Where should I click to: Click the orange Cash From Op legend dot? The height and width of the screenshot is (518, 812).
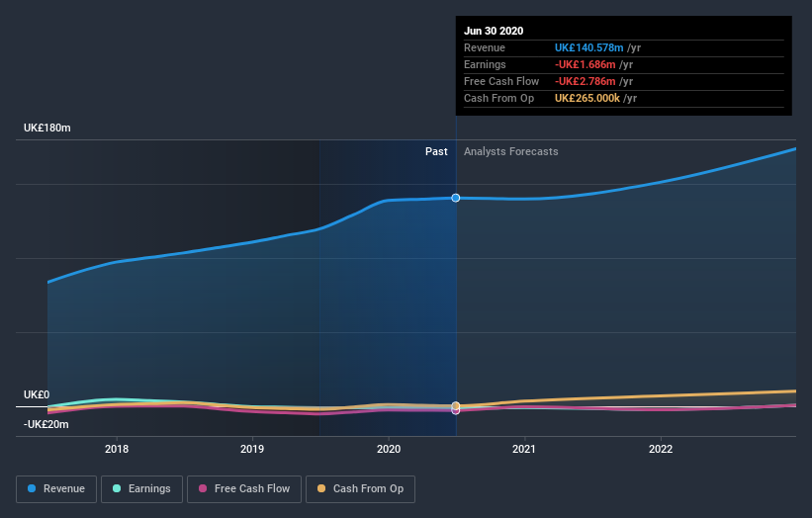tap(321, 488)
